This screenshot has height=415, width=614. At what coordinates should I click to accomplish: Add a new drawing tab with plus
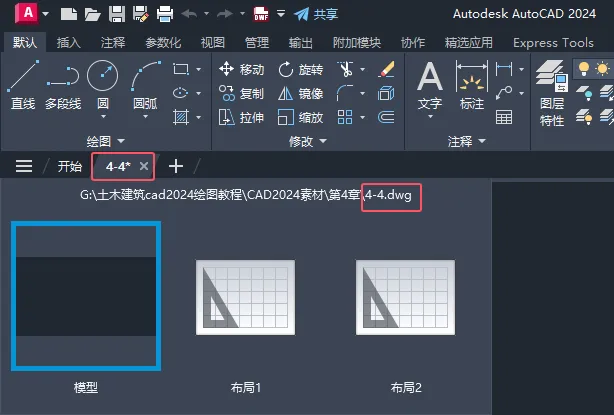pyautogui.click(x=176, y=166)
